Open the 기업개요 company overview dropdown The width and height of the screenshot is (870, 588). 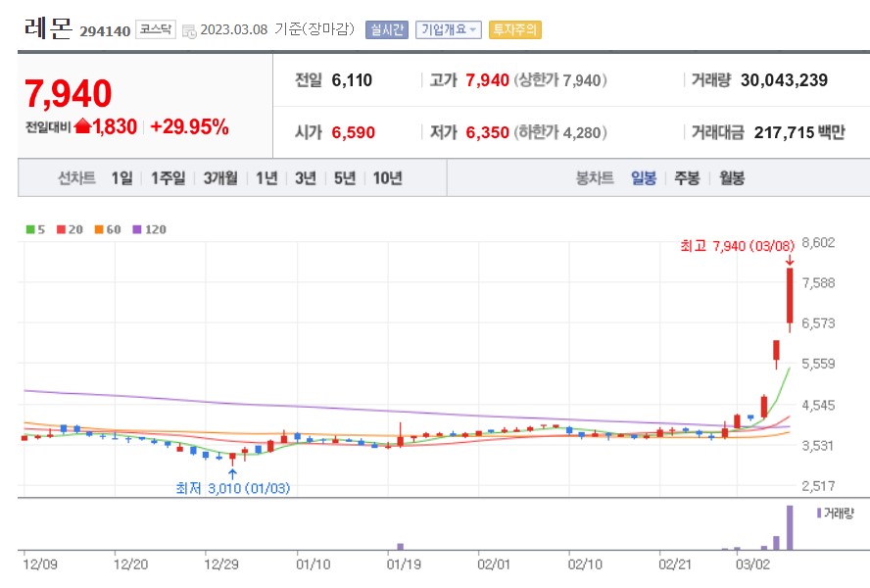(449, 29)
